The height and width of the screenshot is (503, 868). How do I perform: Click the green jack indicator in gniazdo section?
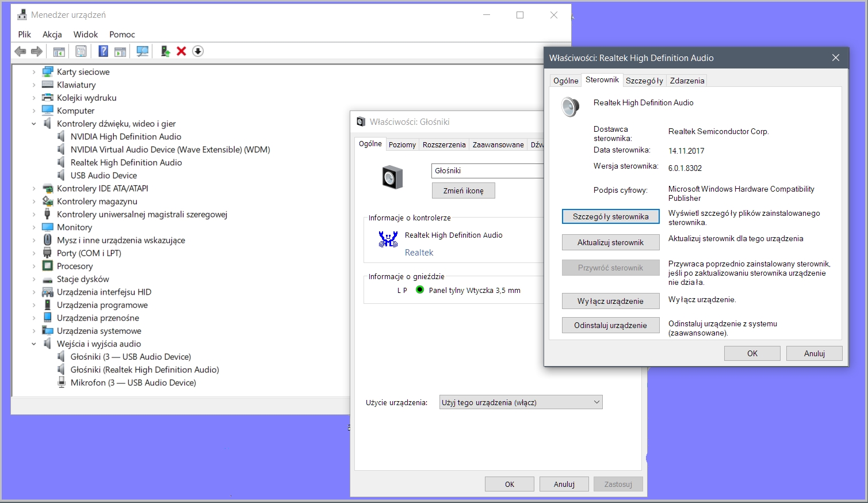click(x=419, y=290)
